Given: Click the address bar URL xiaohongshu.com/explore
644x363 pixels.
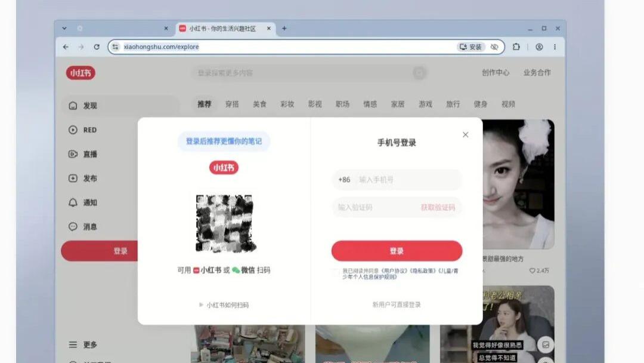Looking at the screenshot, I should 162,47.
